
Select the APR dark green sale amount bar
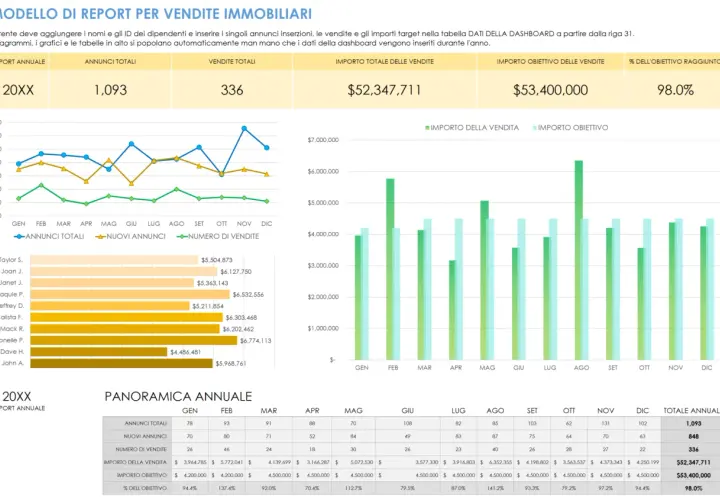coord(453,310)
